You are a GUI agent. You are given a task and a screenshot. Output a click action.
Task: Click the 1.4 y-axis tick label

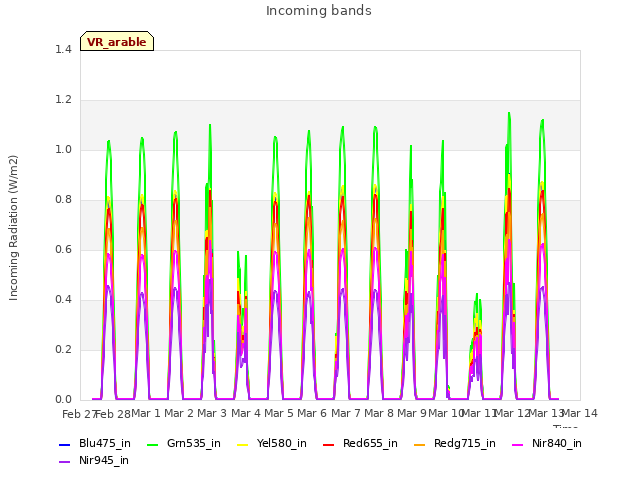point(63,49)
